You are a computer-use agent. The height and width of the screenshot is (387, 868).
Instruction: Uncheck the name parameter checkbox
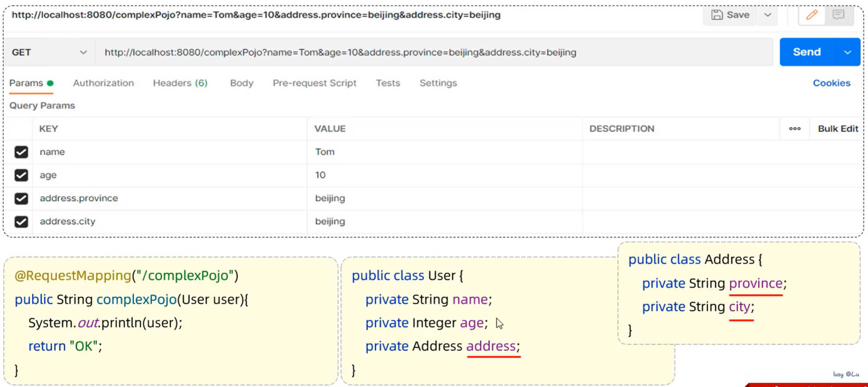pyautogui.click(x=21, y=152)
